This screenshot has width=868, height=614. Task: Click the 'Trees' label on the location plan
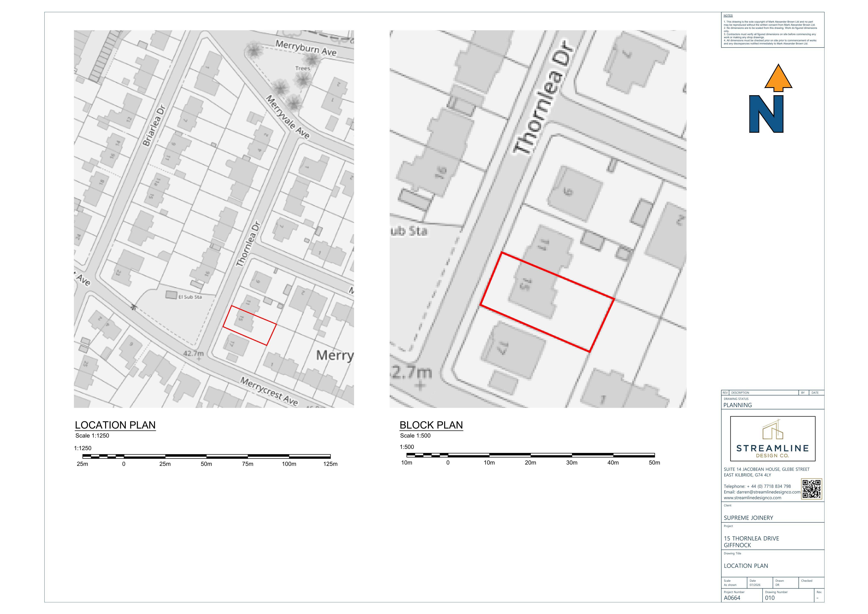click(302, 68)
